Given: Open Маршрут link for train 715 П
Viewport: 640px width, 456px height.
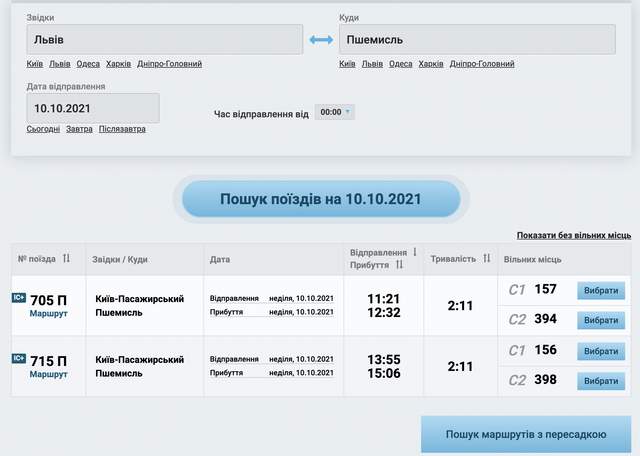Looking at the screenshot, I should point(49,374).
